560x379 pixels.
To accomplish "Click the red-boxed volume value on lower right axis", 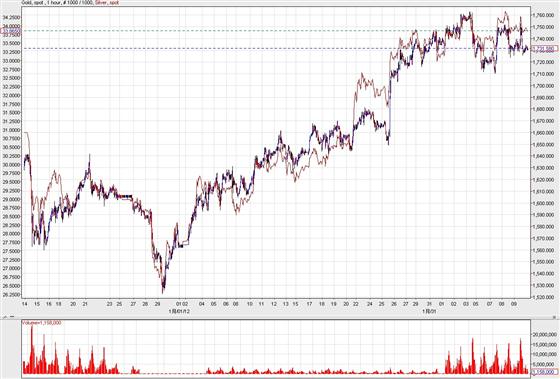I will click(545, 372).
